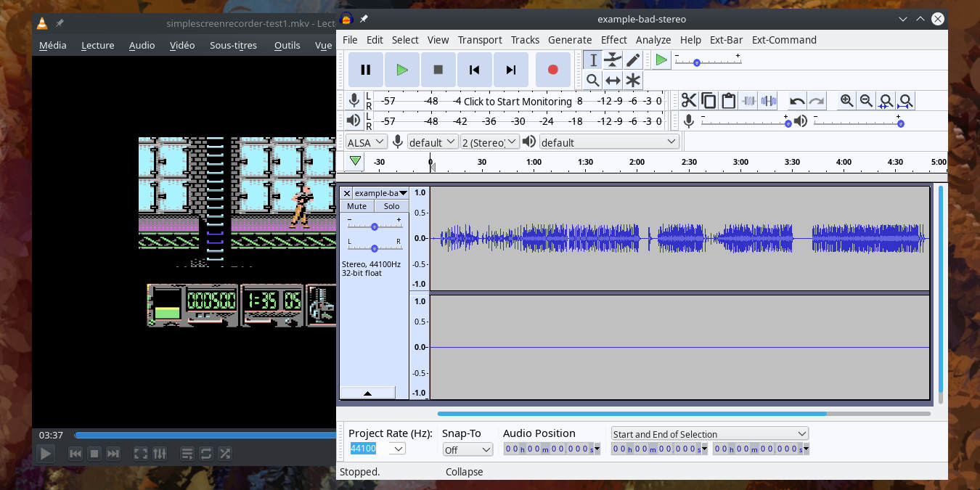Open the Snap-To dropdown
This screenshot has width=980, height=490.
(467, 449)
